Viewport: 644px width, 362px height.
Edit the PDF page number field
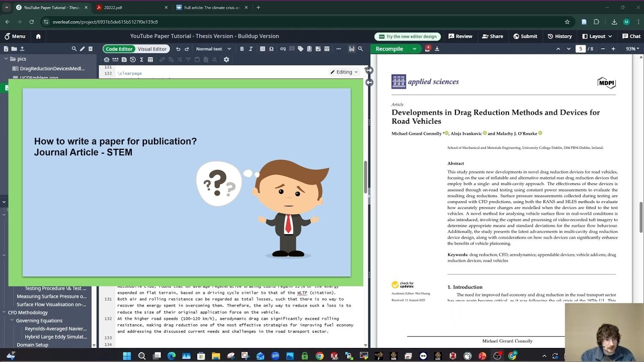click(581, 49)
